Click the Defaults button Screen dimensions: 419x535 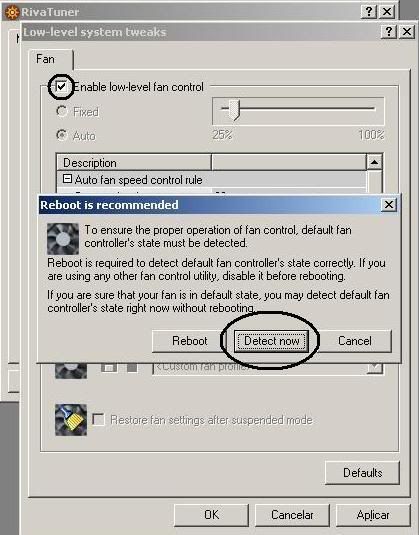362,473
